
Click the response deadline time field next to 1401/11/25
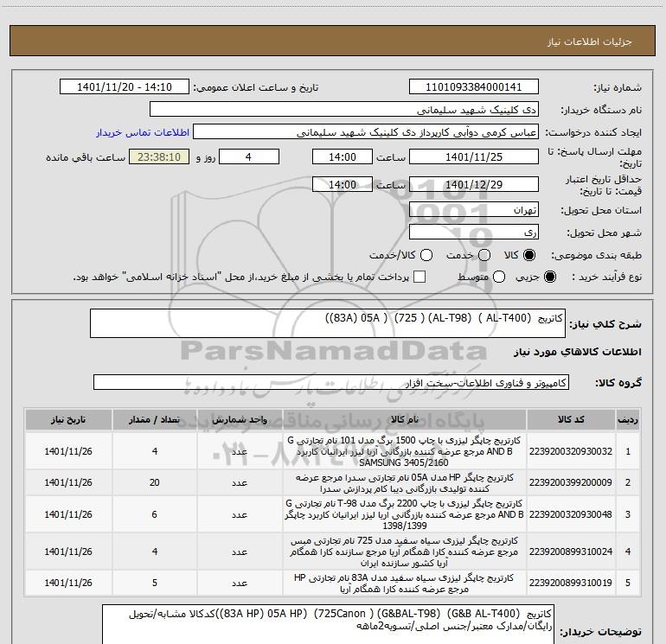click(343, 157)
